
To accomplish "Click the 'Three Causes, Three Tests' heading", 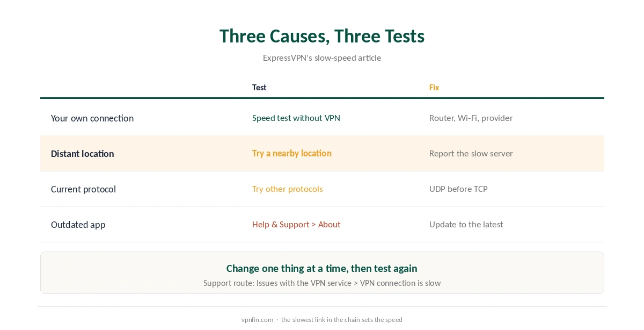I will [x=322, y=36].
